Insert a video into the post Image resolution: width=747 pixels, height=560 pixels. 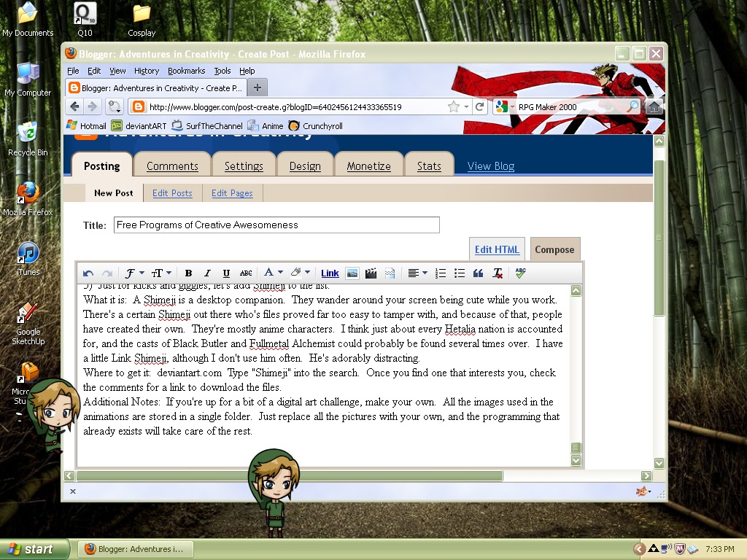[371, 273]
